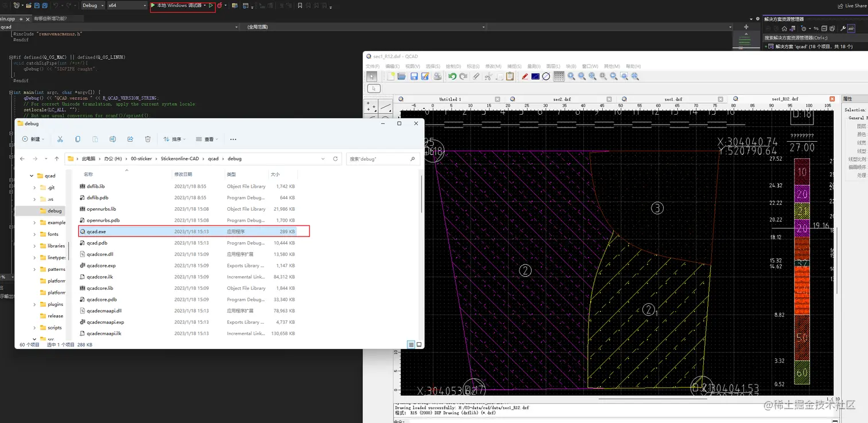868x423 pixels.
Task: Click bookmark icon in Visual Studio toolbar
Action: (300, 5)
